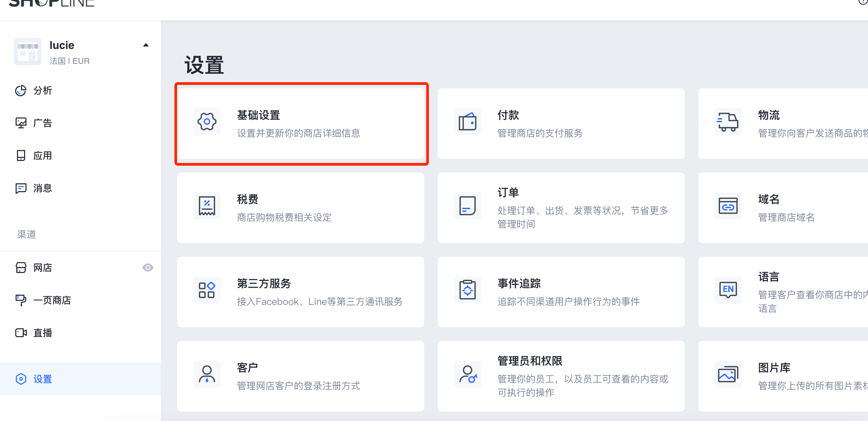868x421 pixels.
Task: Open the 管理员和权限 settings card
Action: click(x=561, y=376)
